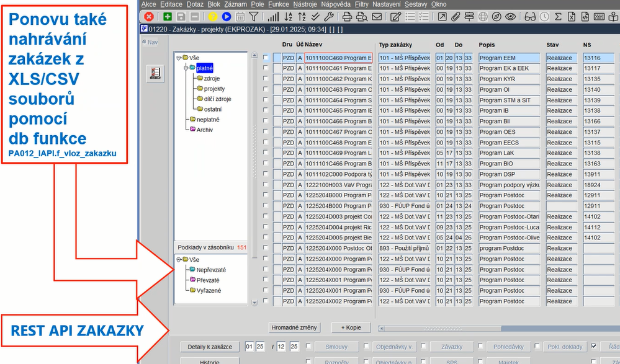Open the Sestavy menu

tap(416, 4)
